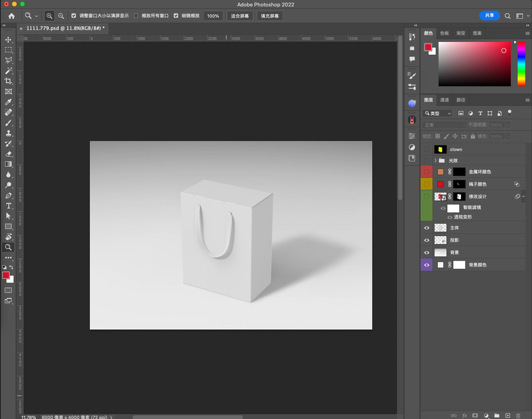Select the Frame tool

click(x=8, y=91)
